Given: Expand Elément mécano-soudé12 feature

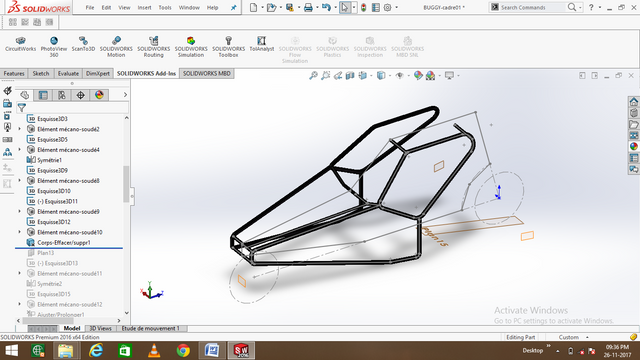Looking at the screenshot, I should [x=19, y=304].
